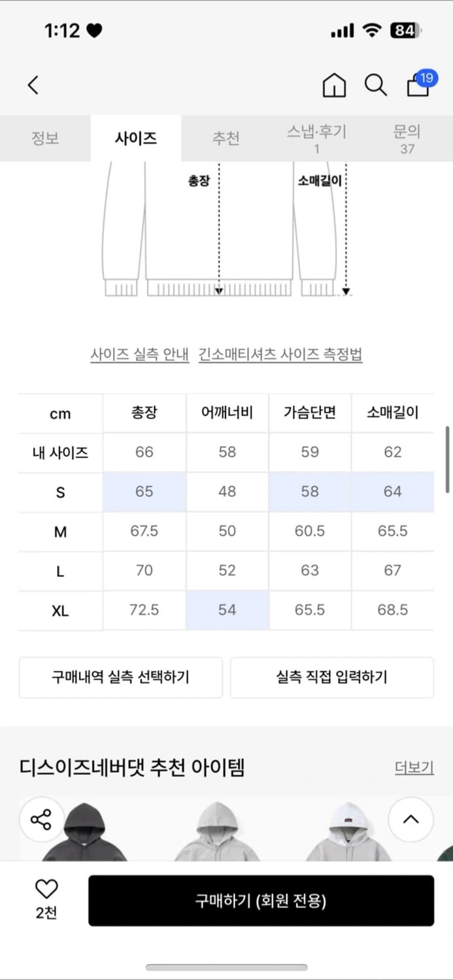The width and height of the screenshot is (453, 980).
Task: Tap the back arrow to go back
Action: 33,85
